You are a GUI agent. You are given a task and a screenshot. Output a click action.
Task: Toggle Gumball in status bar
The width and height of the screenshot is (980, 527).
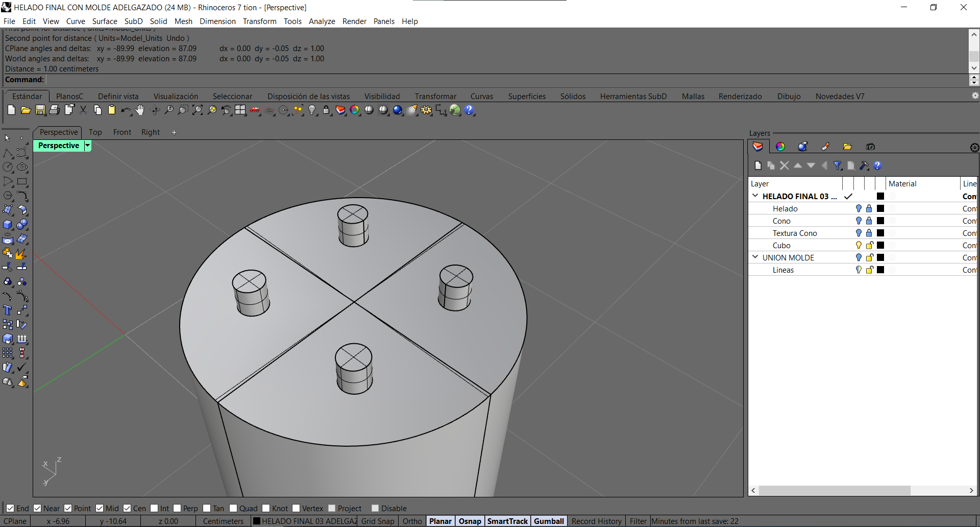pos(549,521)
